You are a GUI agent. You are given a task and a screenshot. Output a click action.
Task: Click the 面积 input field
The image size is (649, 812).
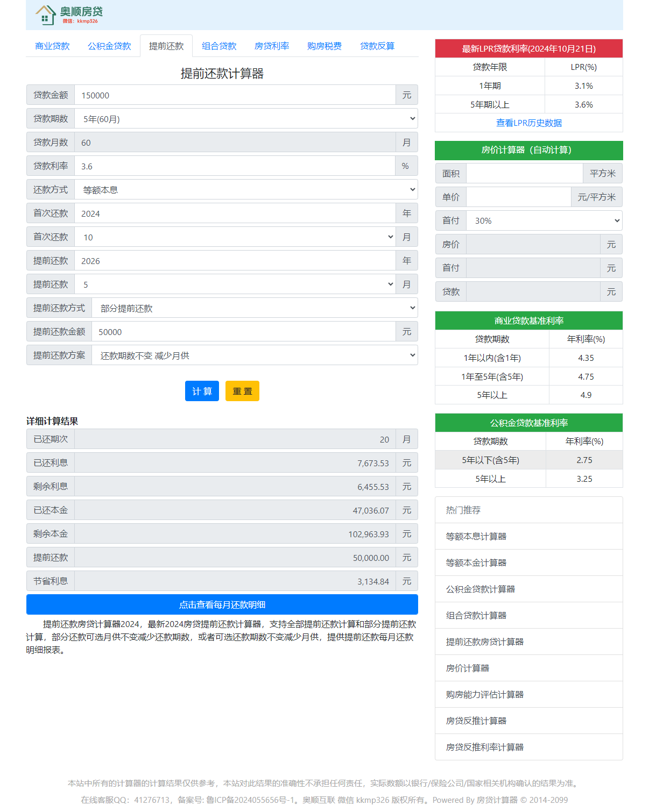point(524,174)
